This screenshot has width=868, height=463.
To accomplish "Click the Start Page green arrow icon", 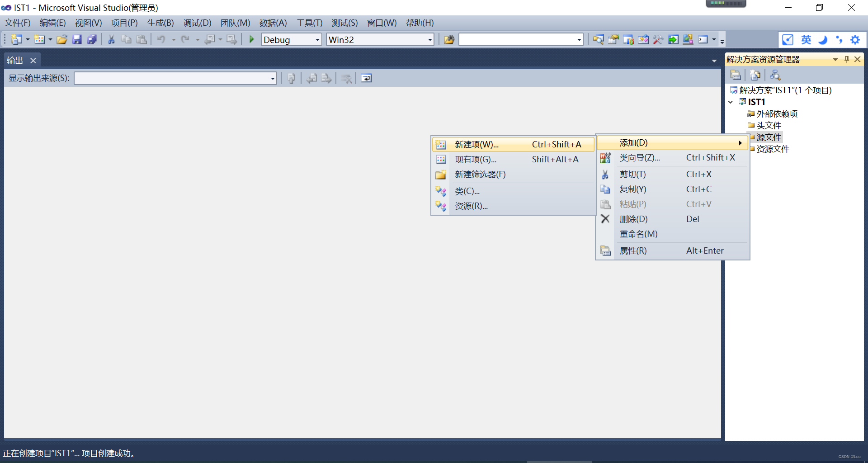I will (673, 40).
